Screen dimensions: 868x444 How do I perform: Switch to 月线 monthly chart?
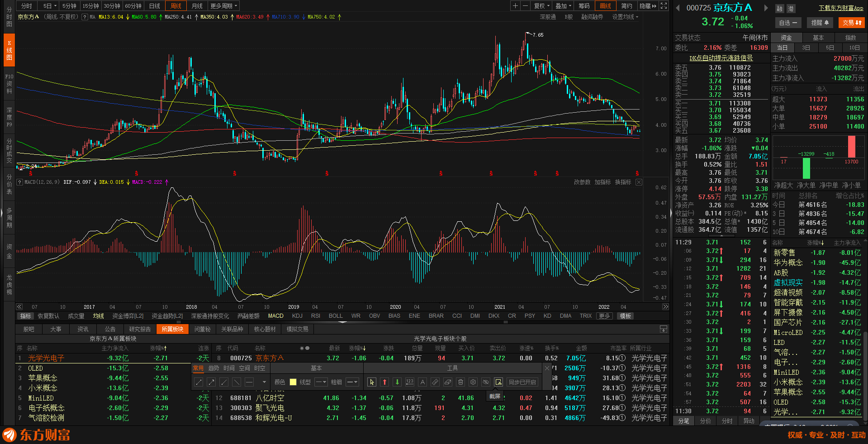(197, 6)
